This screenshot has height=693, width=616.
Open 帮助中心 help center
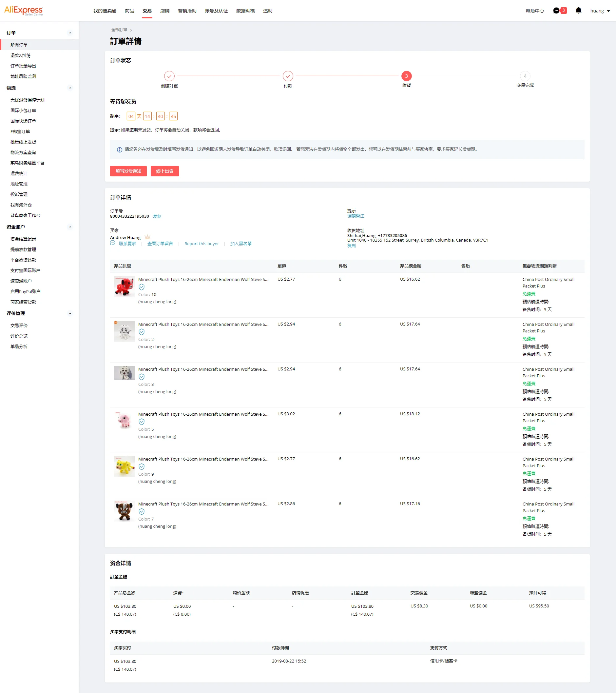(x=535, y=11)
